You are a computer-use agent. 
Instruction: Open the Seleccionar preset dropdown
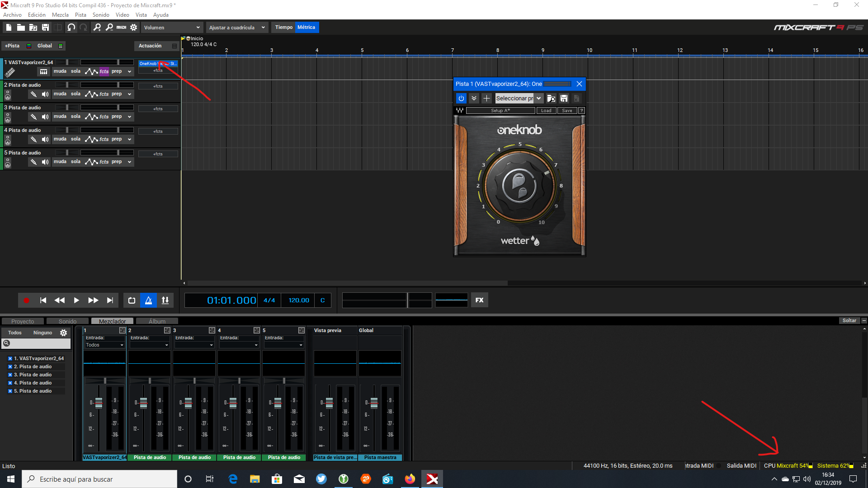[x=519, y=98]
